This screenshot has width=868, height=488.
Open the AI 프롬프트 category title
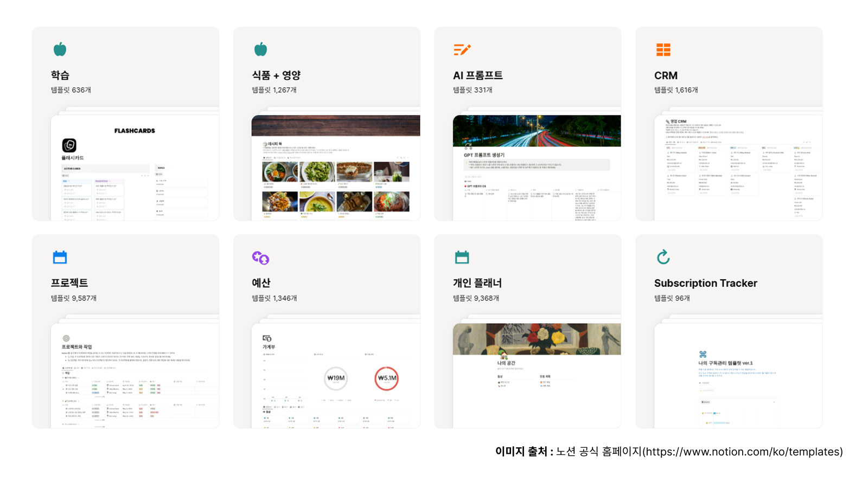pyautogui.click(x=478, y=75)
